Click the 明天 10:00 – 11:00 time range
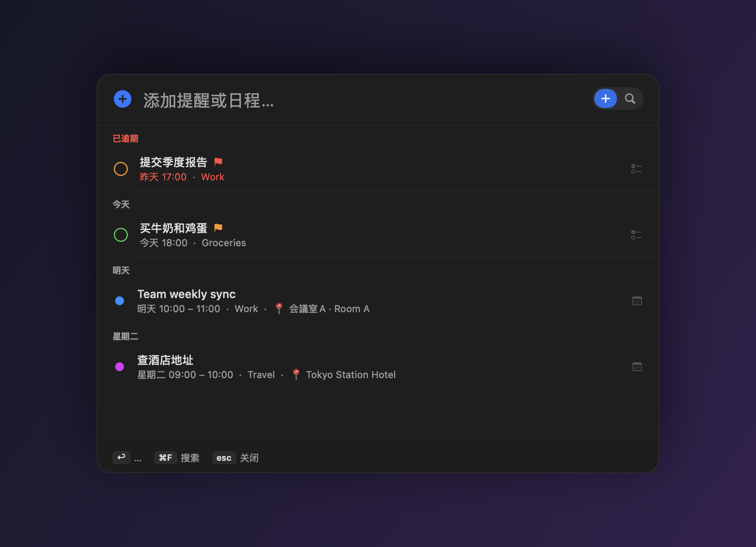This screenshot has width=756, height=547. 179,309
